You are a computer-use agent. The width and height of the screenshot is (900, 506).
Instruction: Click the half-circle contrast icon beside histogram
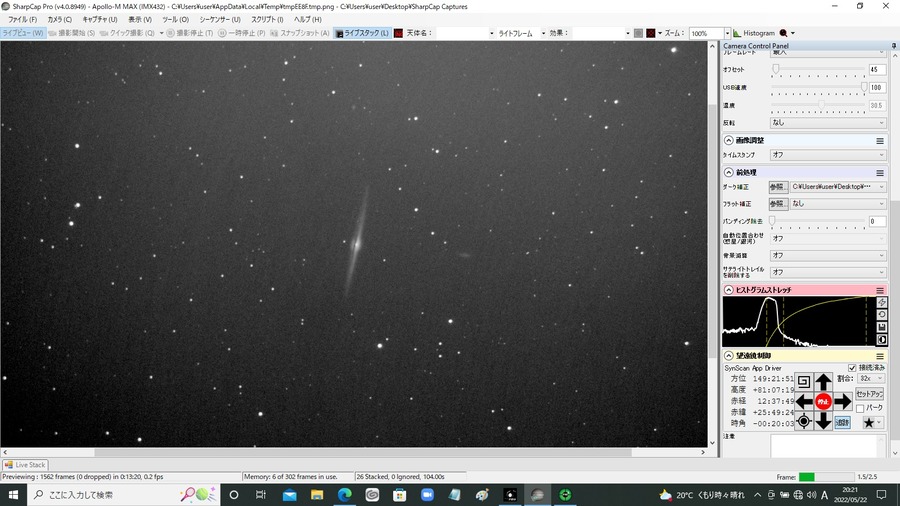coord(882,340)
